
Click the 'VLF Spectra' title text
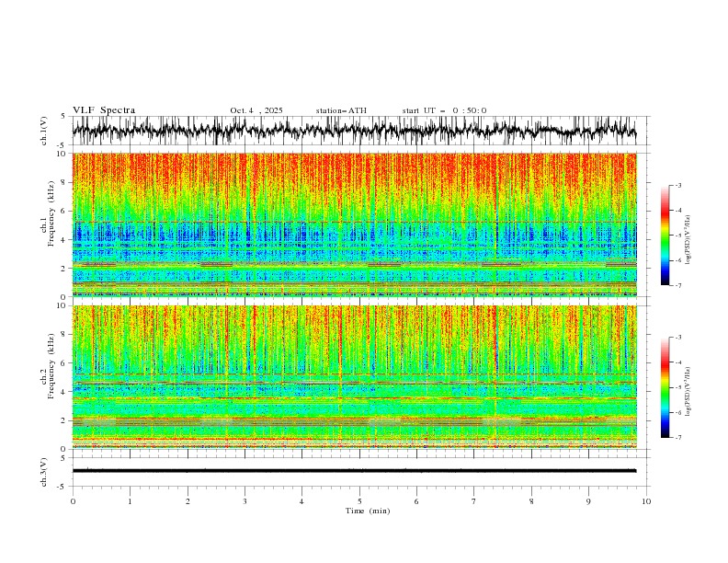[104, 110]
